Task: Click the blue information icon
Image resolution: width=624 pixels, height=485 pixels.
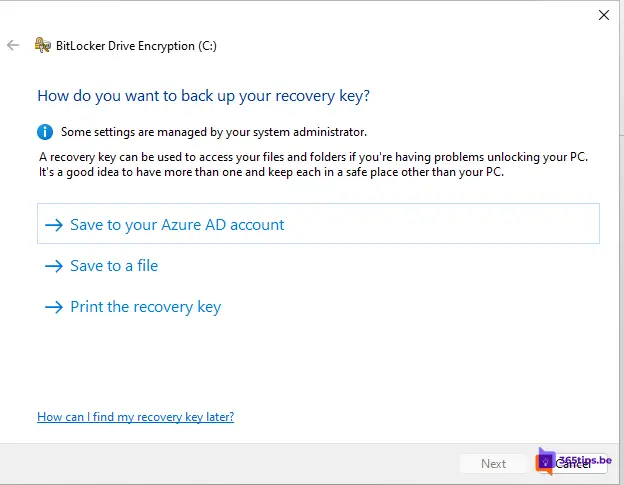Action: pyautogui.click(x=45, y=131)
